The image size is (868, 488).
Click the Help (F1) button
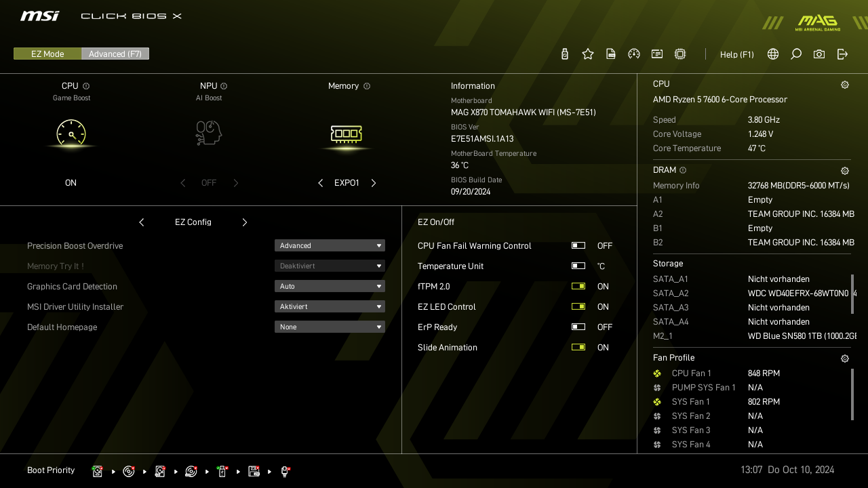click(x=736, y=54)
